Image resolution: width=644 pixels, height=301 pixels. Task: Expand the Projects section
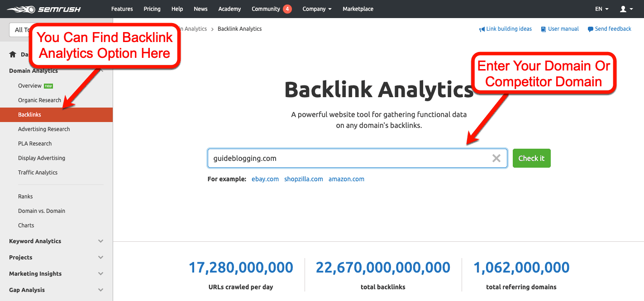tap(56, 257)
